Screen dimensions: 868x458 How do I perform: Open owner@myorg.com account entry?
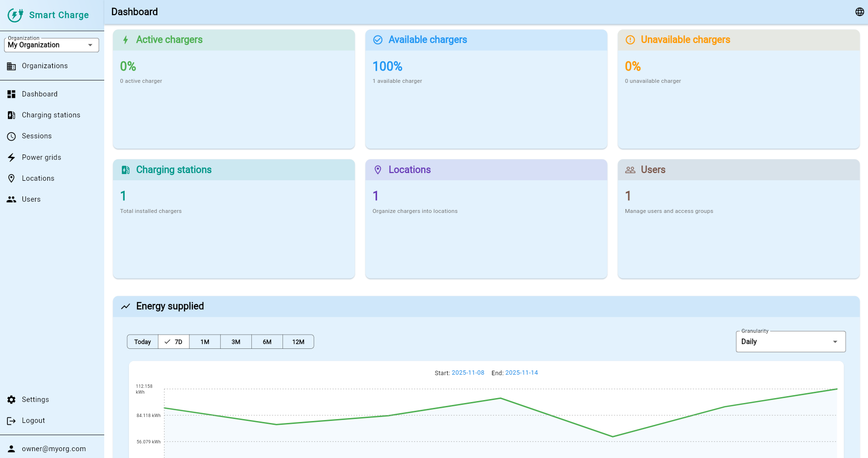(x=52, y=449)
